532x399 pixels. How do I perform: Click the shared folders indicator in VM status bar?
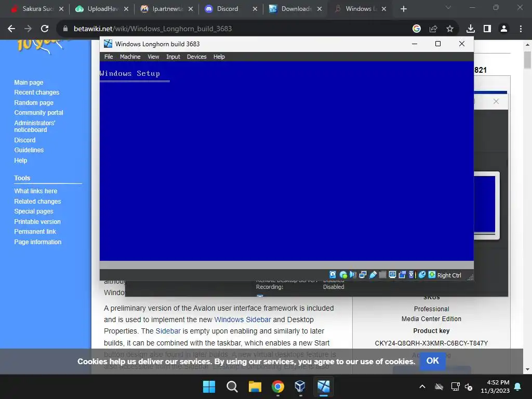coord(382,275)
